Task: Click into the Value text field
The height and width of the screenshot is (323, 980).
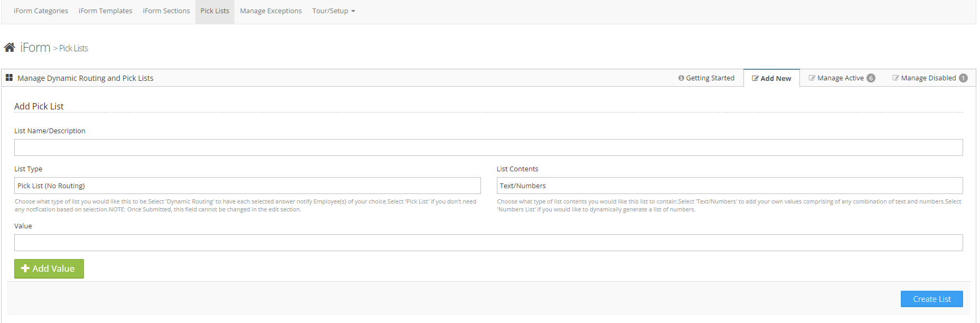Action: coord(488,243)
